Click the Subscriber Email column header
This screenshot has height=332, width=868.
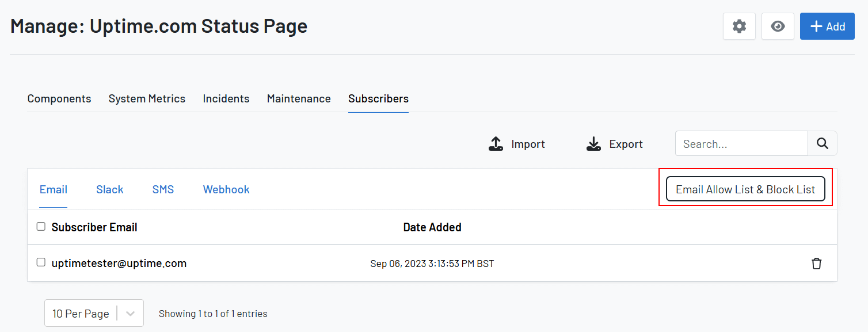pos(94,227)
